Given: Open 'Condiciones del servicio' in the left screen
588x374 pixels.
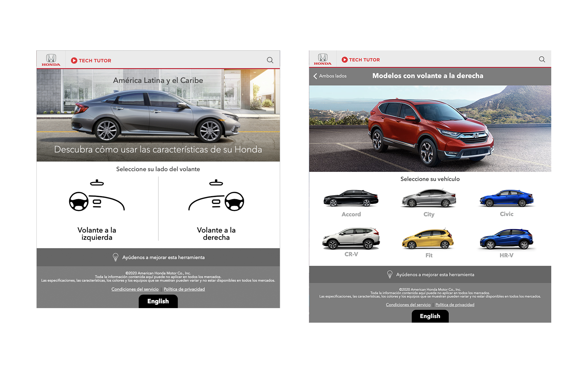Looking at the screenshot, I should pyautogui.click(x=135, y=289).
